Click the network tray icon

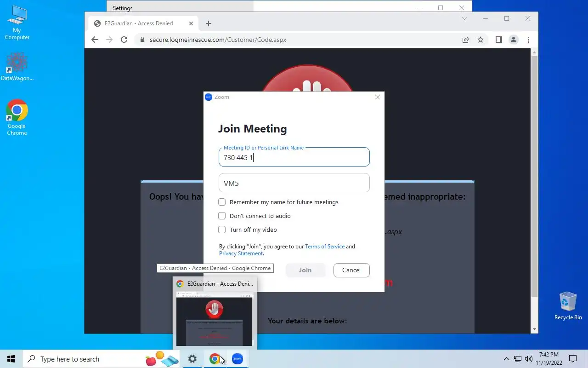(518, 359)
